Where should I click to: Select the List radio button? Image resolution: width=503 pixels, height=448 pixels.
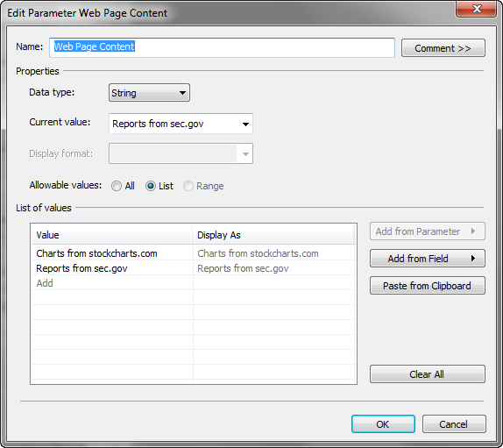151,186
